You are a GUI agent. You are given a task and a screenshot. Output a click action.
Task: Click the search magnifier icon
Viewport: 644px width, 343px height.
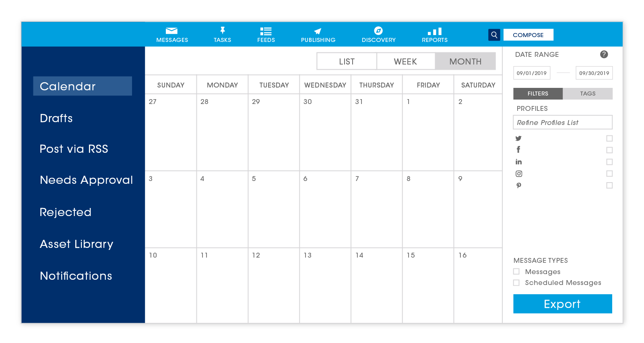(494, 35)
